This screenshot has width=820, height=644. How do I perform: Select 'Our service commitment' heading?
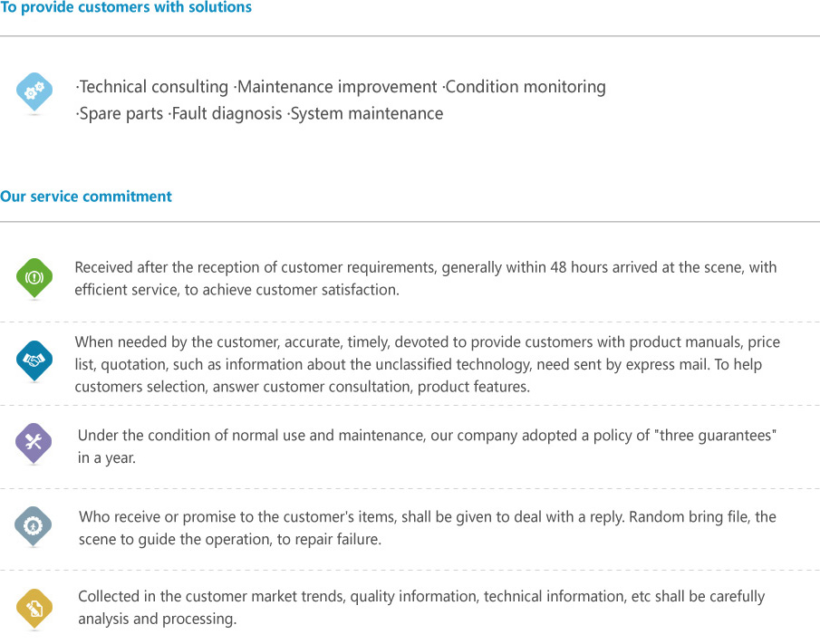click(86, 197)
